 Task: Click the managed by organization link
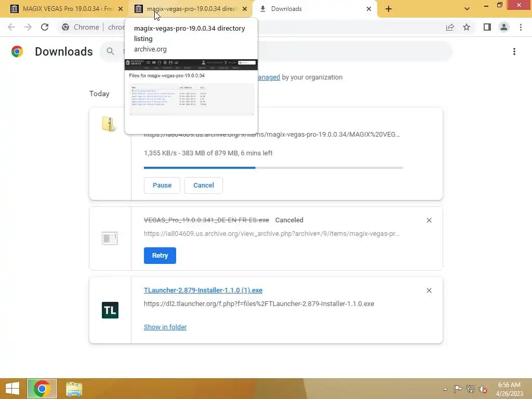(269, 77)
